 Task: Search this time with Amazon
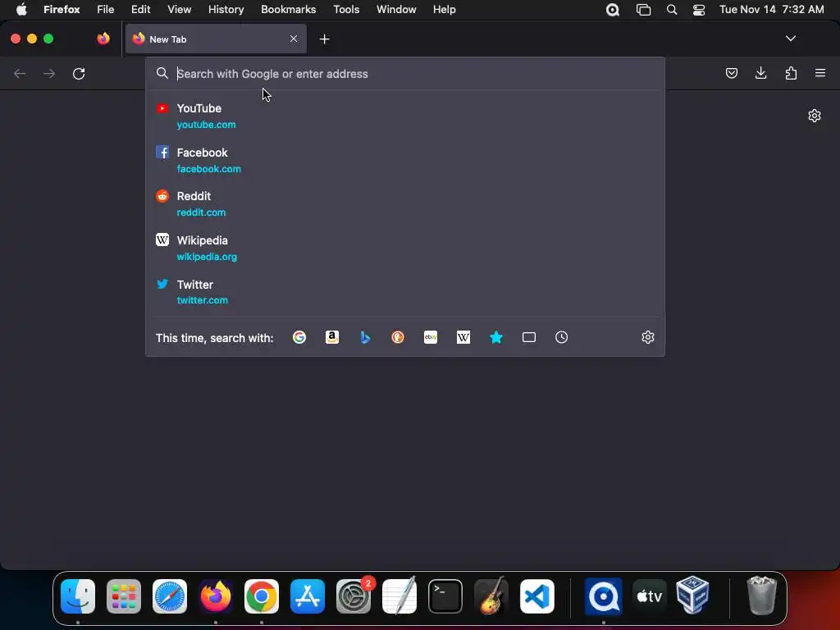332,337
